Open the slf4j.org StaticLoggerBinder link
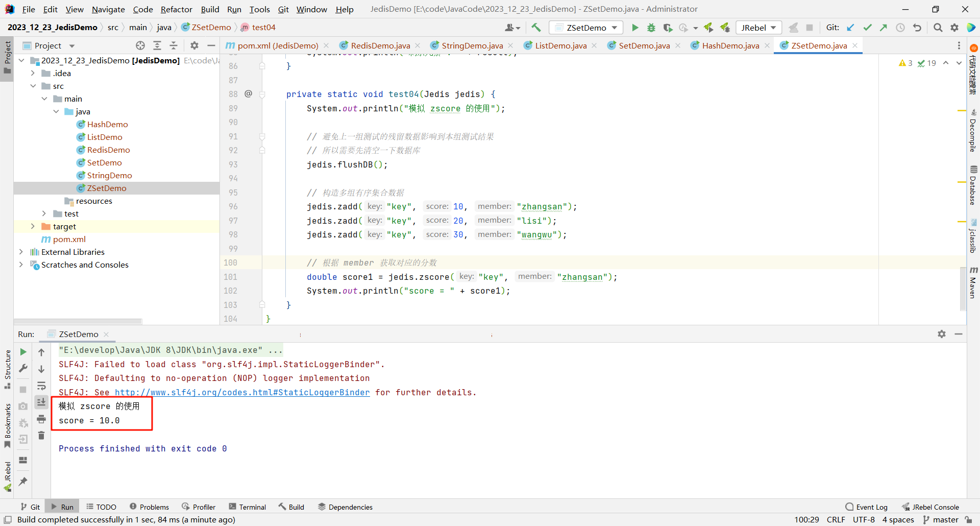 (x=242, y=392)
